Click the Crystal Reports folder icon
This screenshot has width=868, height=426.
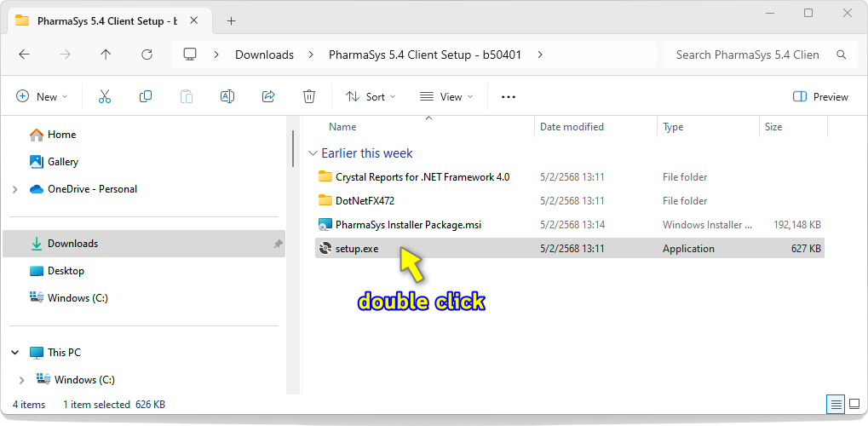(325, 176)
